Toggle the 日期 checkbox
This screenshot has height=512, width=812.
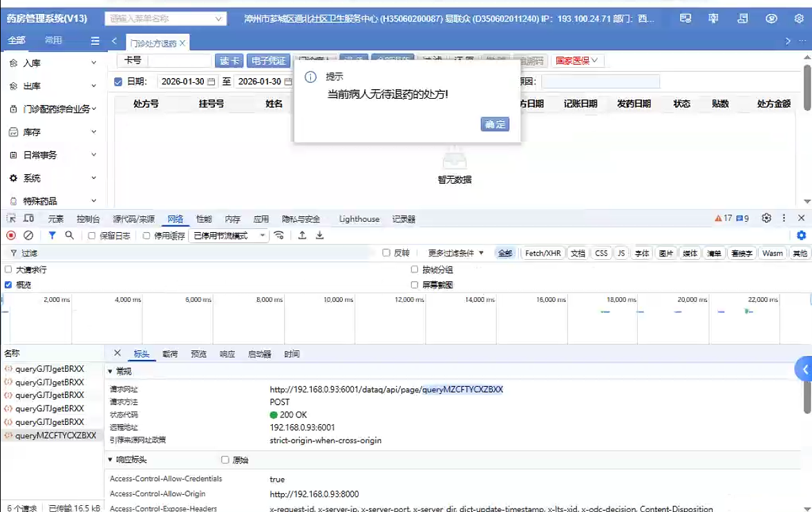tap(118, 82)
